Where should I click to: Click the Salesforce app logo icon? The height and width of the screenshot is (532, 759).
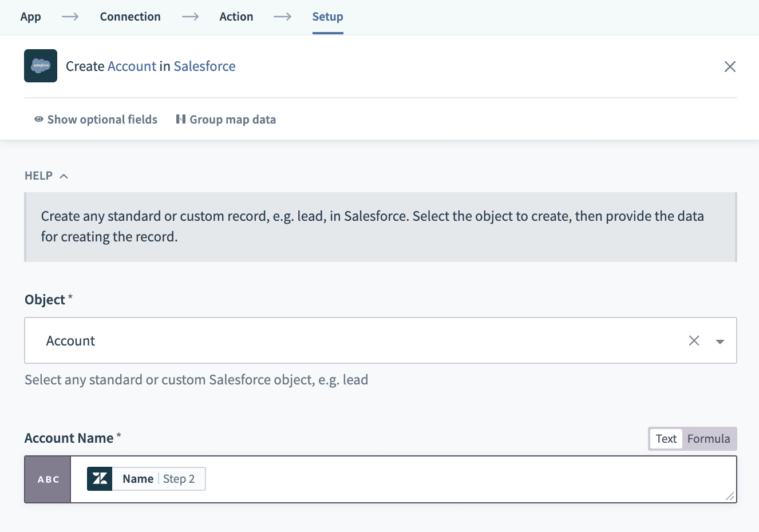[41, 66]
